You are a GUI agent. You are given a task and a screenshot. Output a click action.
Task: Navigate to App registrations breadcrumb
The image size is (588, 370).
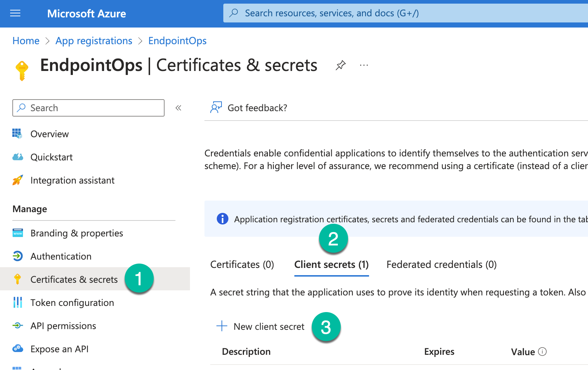pyautogui.click(x=94, y=41)
